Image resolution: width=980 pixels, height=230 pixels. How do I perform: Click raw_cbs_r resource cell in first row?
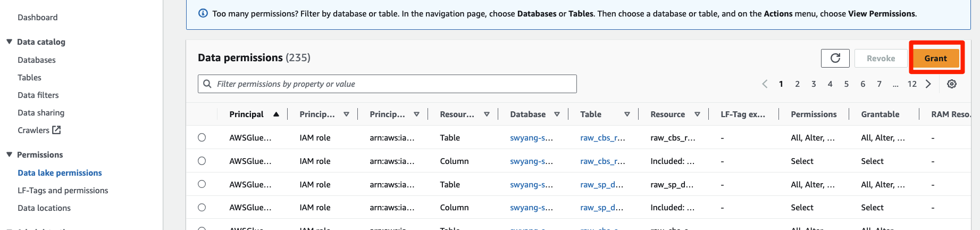pos(673,138)
